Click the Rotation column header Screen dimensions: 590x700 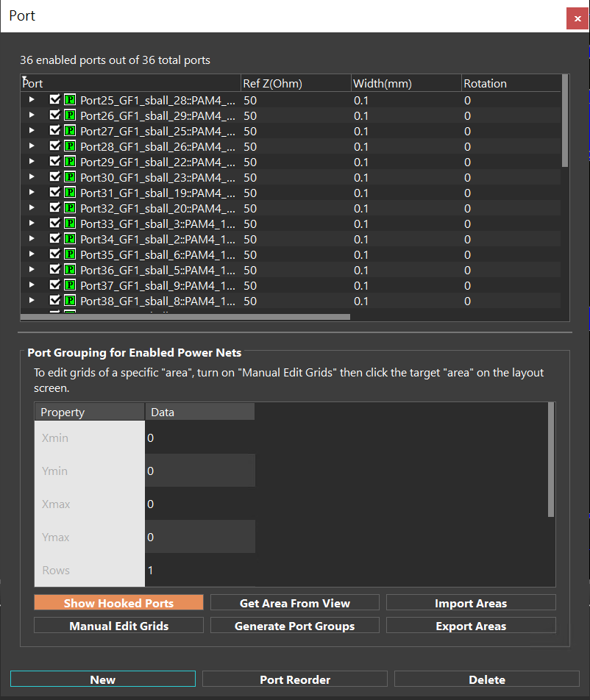coord(511,84)
